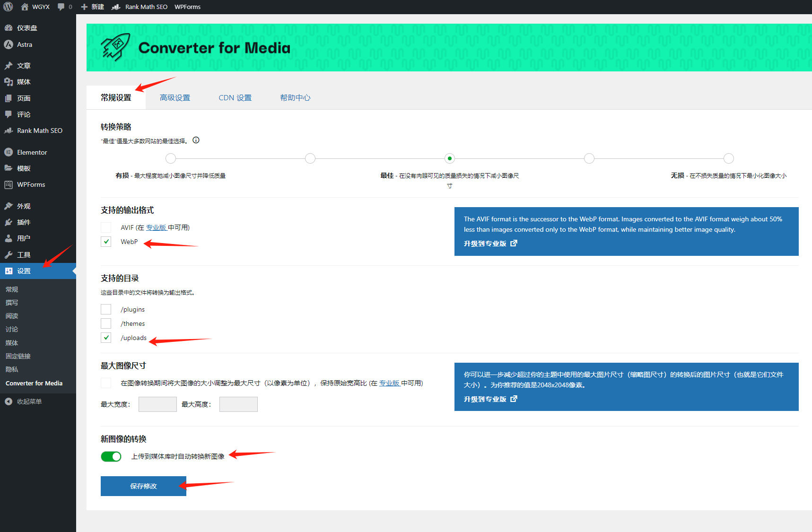The width and height of the screenshot is (812, 532).
Task: Open 专业版 link in max image size row
Action: [x=390, y=383]
